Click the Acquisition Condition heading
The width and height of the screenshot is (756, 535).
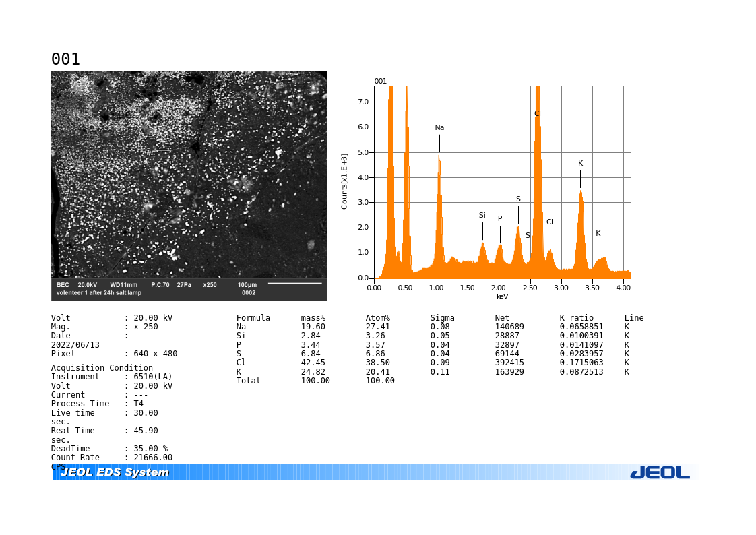click(x=102, y=368)
